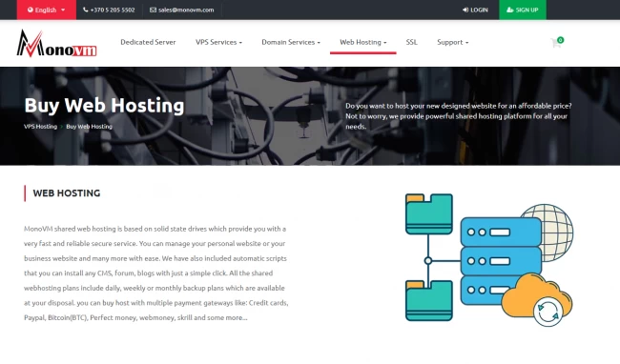Open the shopping cart icon
Screen dimensions: 620x364
point(557,42)
